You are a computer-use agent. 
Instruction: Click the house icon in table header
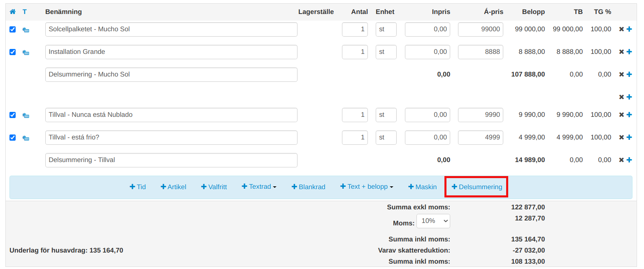click(12, 12)
